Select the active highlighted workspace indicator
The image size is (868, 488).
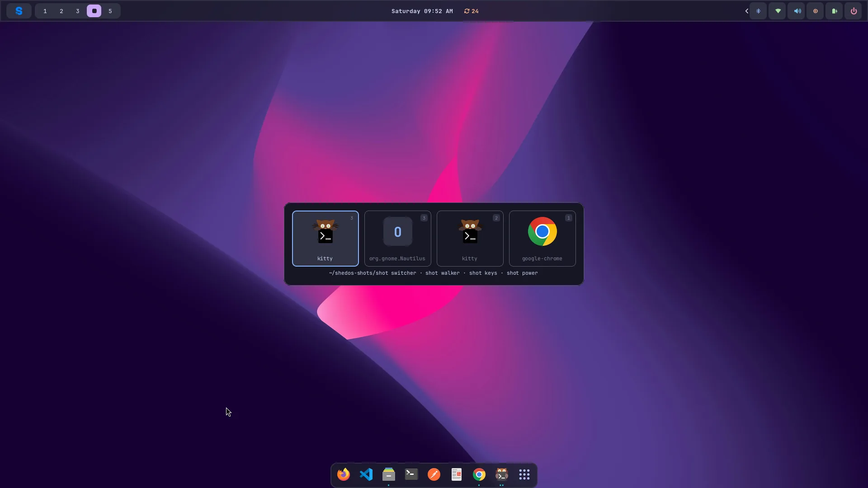coord(94,11)
